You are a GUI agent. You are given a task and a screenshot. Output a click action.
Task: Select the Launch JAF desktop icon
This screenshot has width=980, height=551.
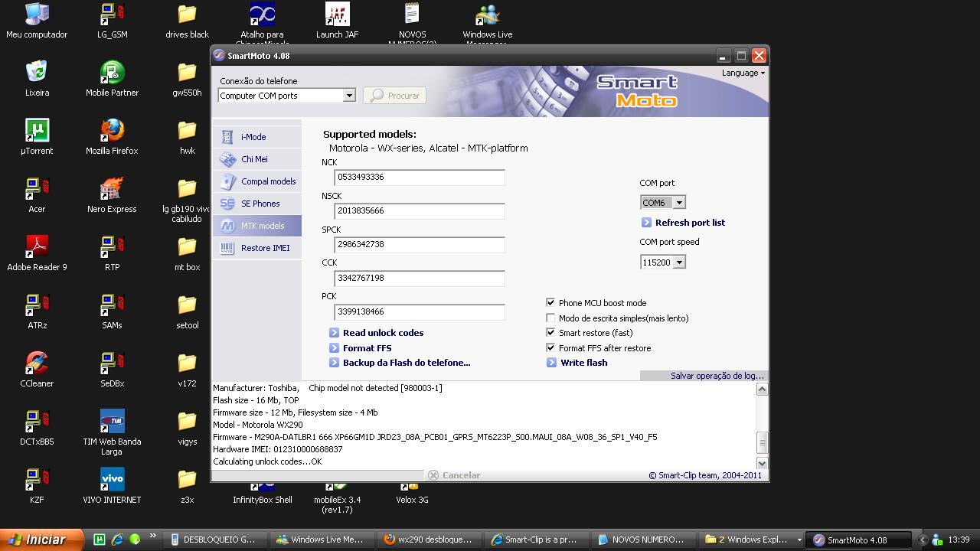pyautogui.click(x=338, y=21)
